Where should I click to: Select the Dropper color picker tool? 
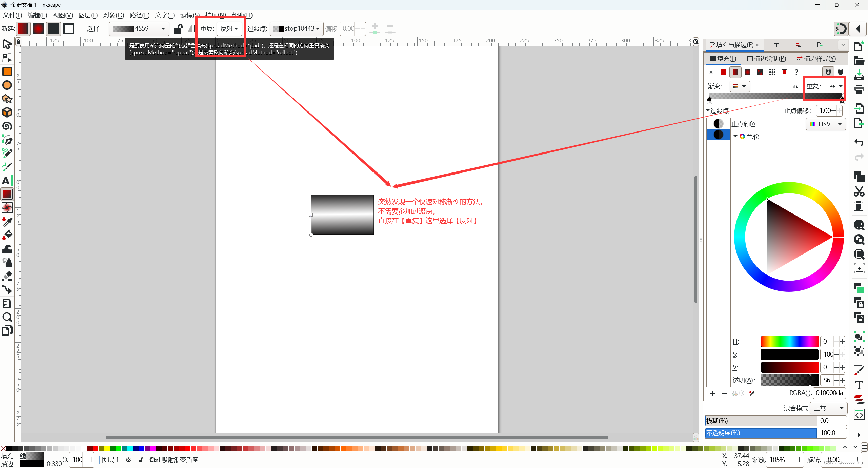coord(7,222)
